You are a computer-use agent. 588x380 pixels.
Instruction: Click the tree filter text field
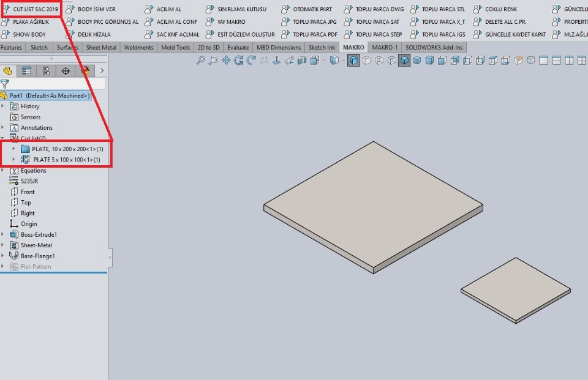[58, 84]
